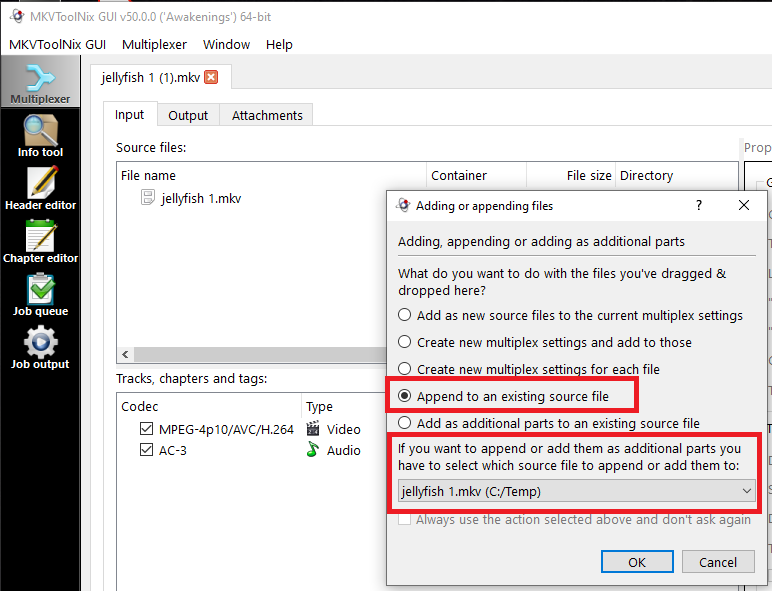Open the Window menu
Viewport: 772px width, 591px height.
pos(226,44)
